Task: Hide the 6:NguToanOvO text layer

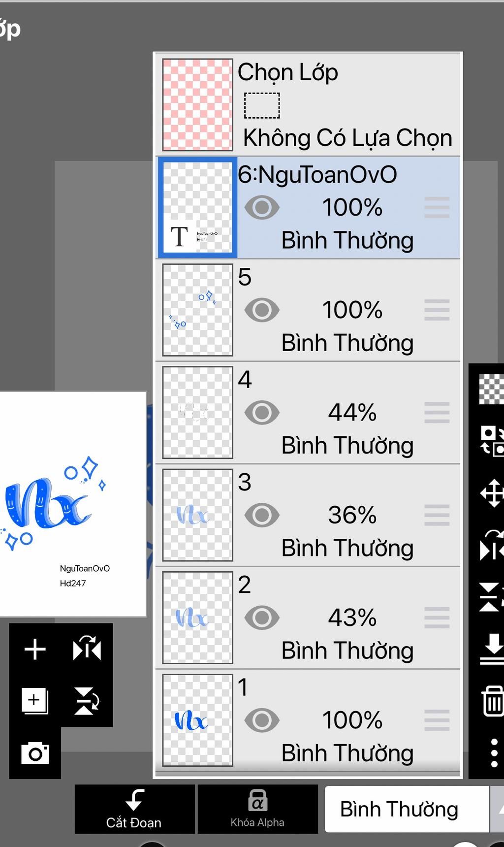Action: tap(262, 207)
